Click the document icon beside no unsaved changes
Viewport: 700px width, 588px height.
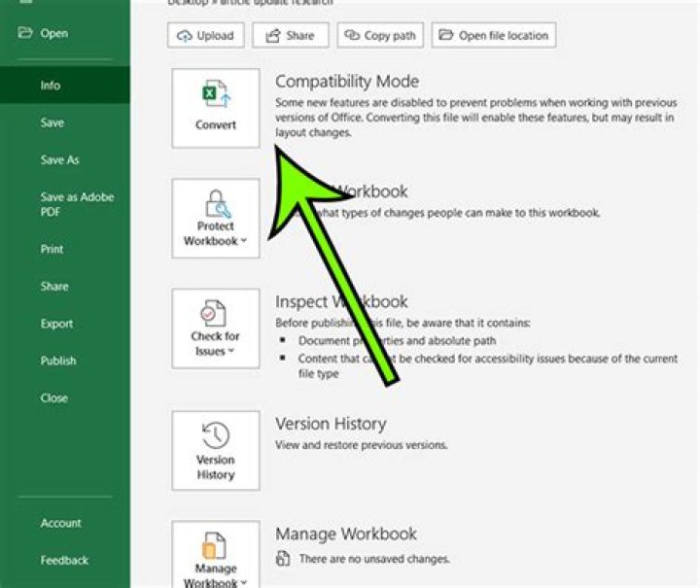click(283, 558)
